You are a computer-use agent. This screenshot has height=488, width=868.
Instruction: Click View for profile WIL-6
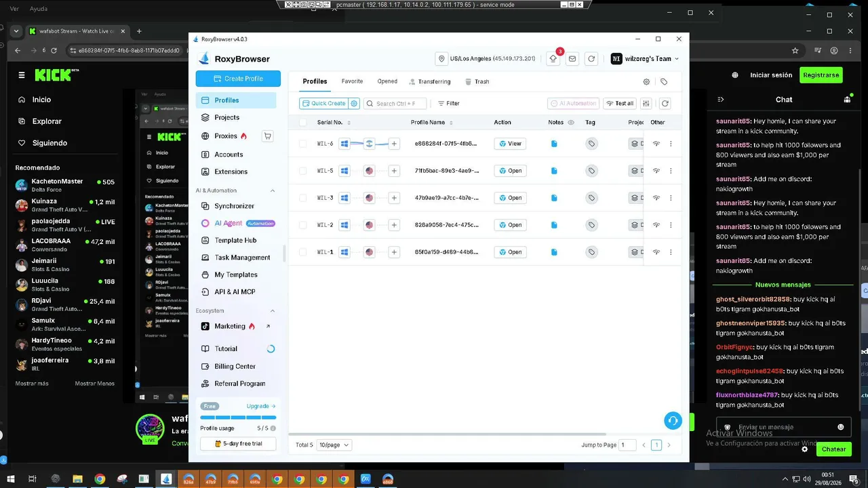[510, 144]
